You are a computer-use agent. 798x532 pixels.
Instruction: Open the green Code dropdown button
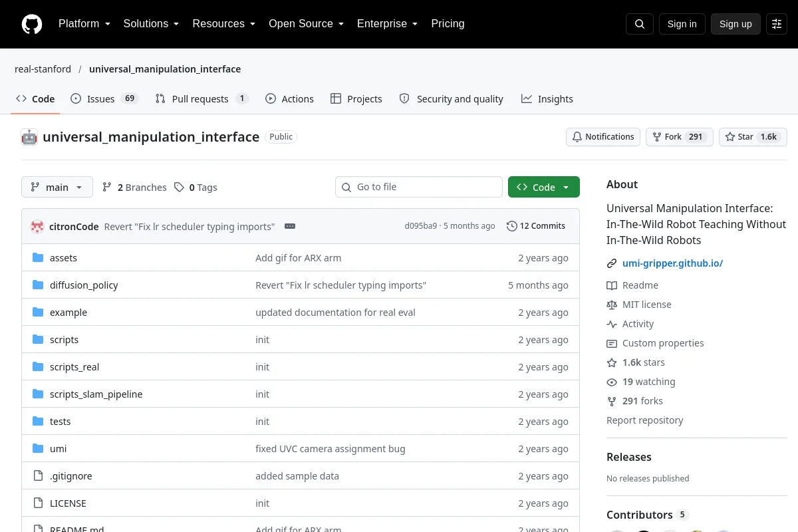click(544, 187)
